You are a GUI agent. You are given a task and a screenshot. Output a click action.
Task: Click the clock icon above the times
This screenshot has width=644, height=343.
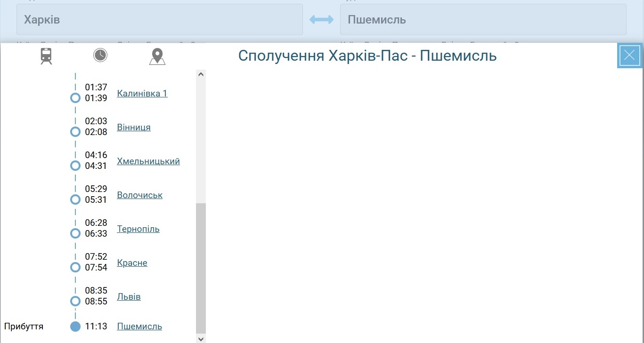click(x=100, y=56)
